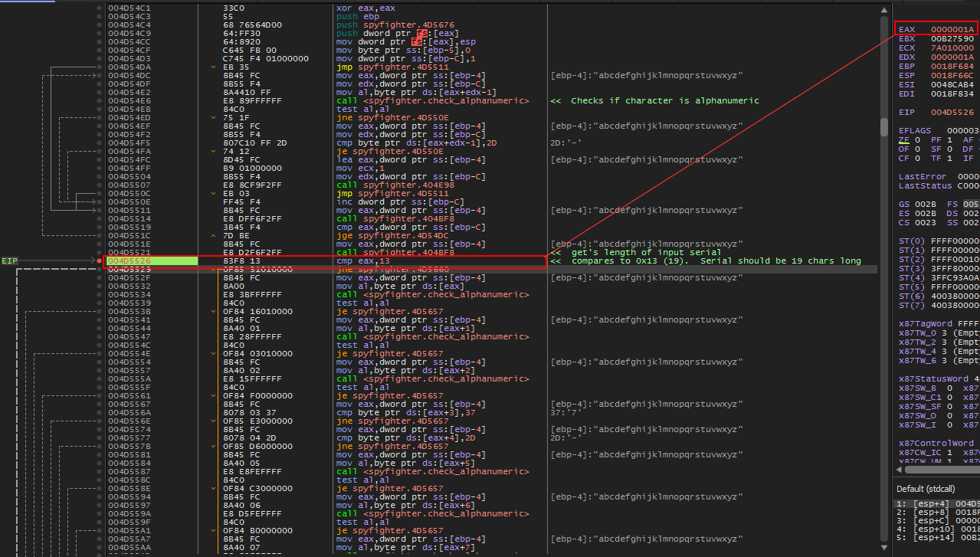Select address 004D55A1 in the disassembly

129,530
